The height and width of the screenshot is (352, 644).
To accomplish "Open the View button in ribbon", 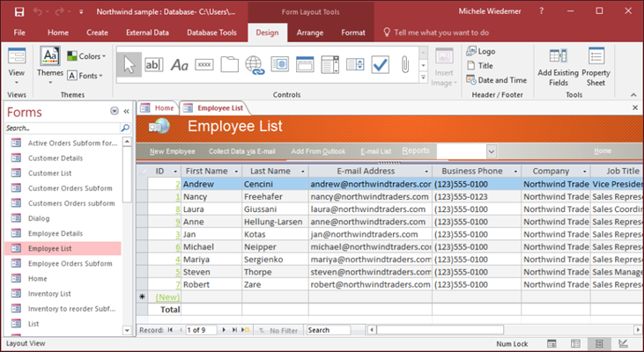I will tap(17, 67).
